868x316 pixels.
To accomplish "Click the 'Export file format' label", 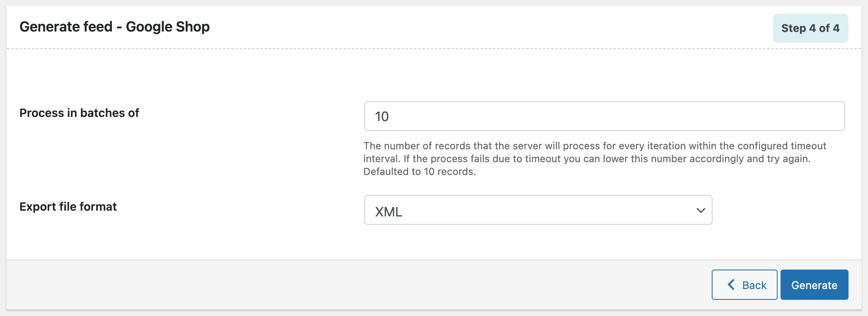I will pyautogui.click(x=68, y=207).
